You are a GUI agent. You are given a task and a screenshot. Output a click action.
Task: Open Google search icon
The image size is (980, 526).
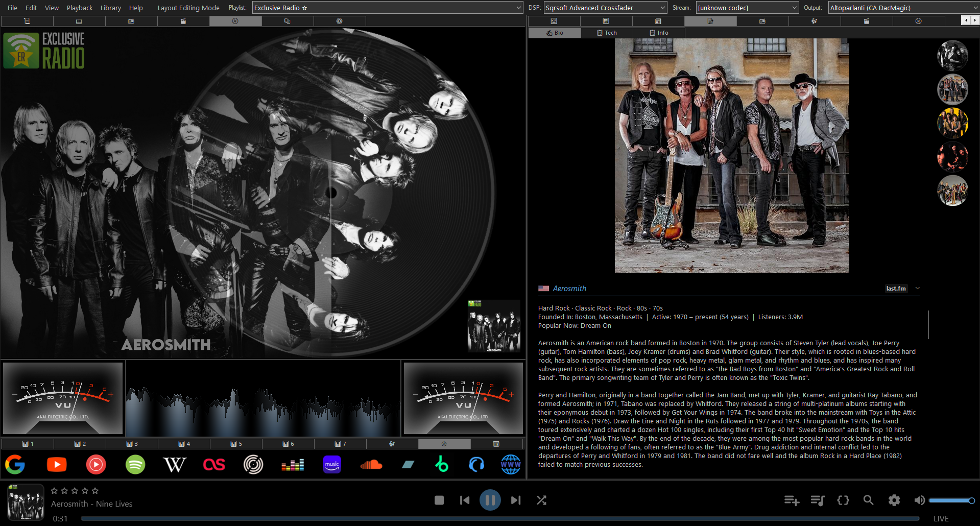[15, 464]
